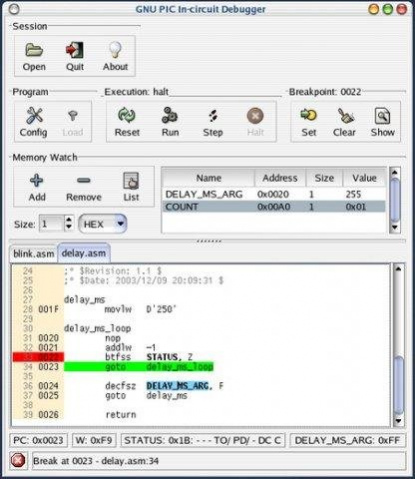415x479 pixels.
Task: Click the 255 value cell
Action: coord(353,194)
